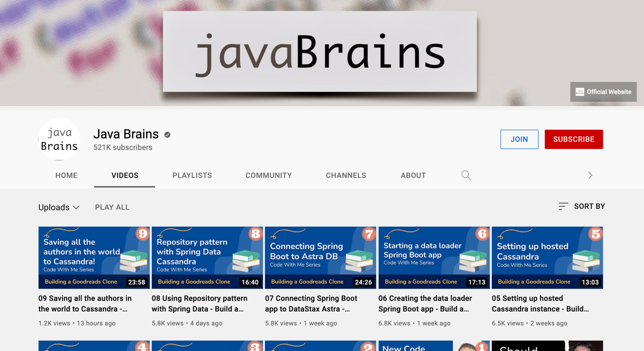Click the Official Website logo icon
Screen dimensions: 644x351
[x=580, y=92]
